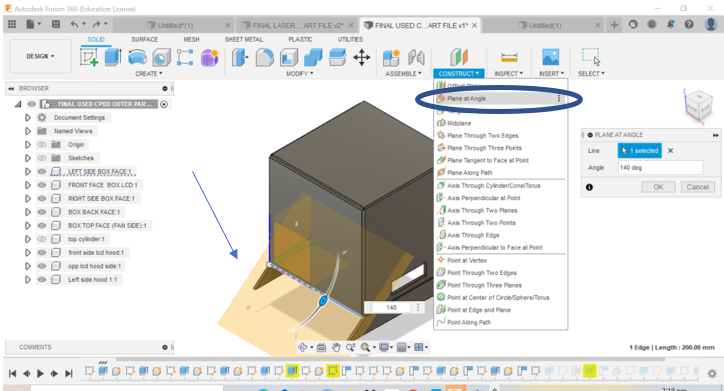Hide BOX TOP FACE (FAN SIDE):1 component
The height and width of the screenshot is (391, 724).
coord(42,226)
